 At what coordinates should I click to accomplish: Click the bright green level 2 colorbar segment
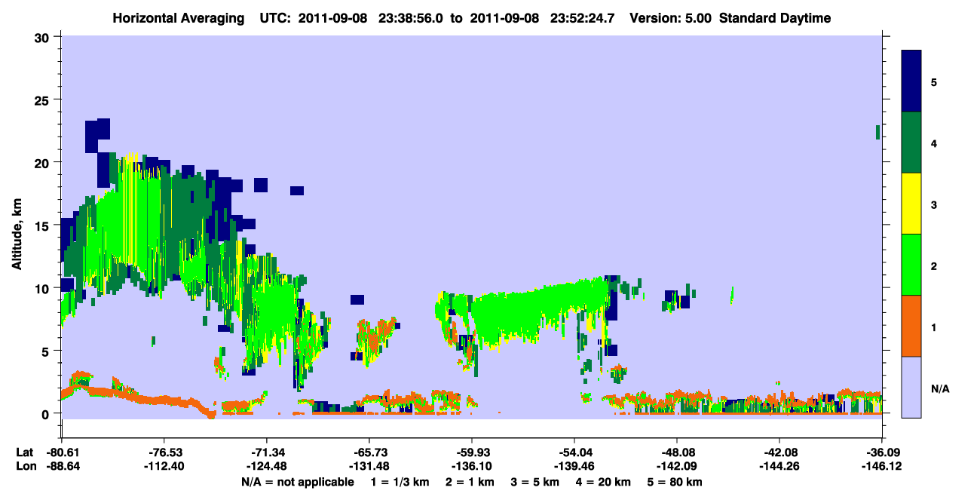point(911,265)
